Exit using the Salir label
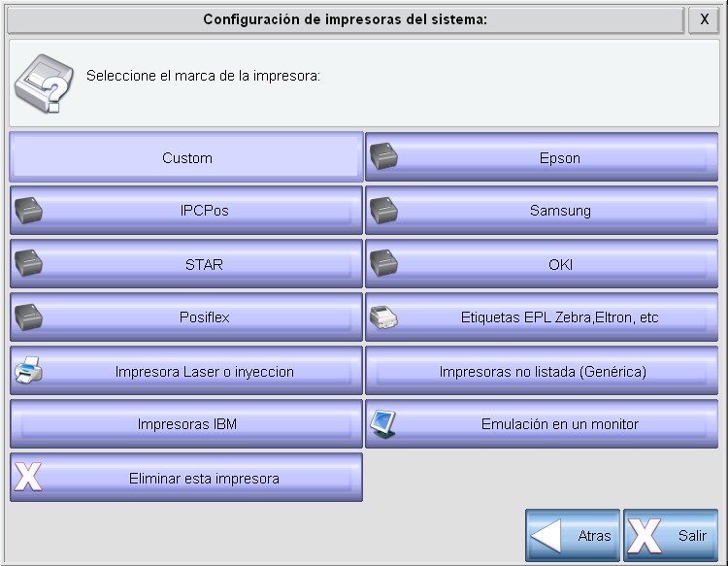 (x=692, y=536)
